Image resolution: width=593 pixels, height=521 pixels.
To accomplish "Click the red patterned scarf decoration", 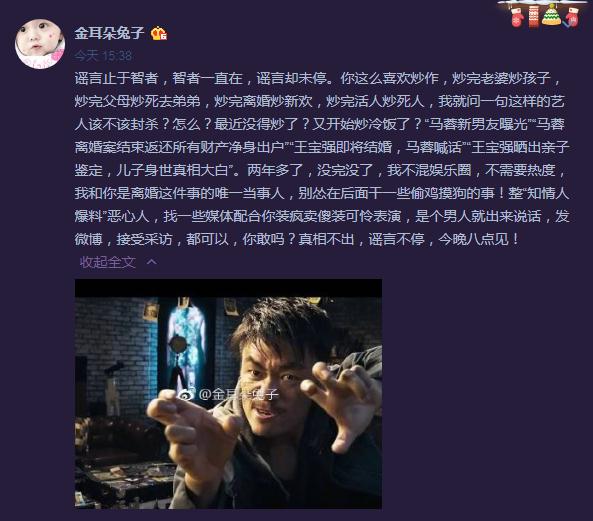I will click(x=533, y=16).
